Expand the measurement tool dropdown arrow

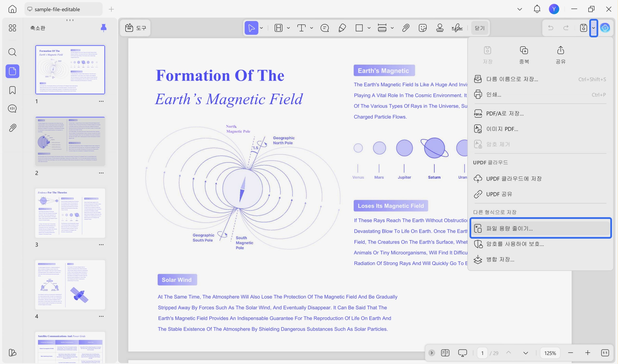coord(392,28)
